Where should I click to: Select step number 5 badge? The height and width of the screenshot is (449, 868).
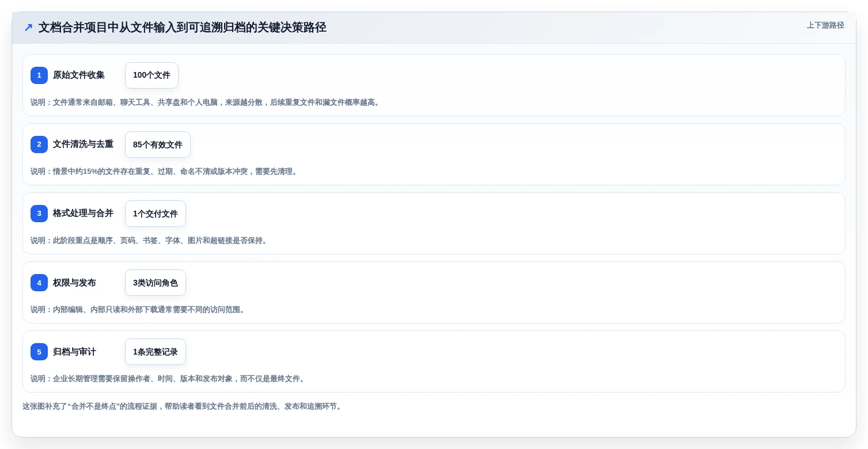tap(39, 352)
